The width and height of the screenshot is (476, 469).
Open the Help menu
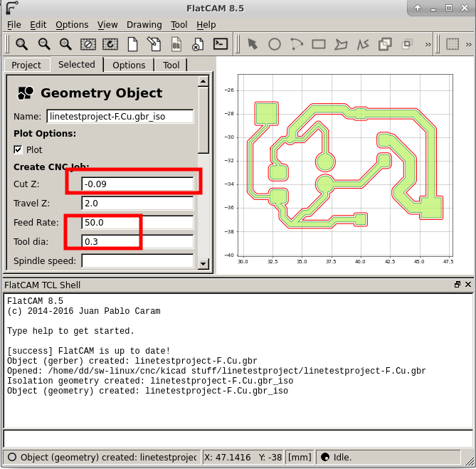coord(206,25)
